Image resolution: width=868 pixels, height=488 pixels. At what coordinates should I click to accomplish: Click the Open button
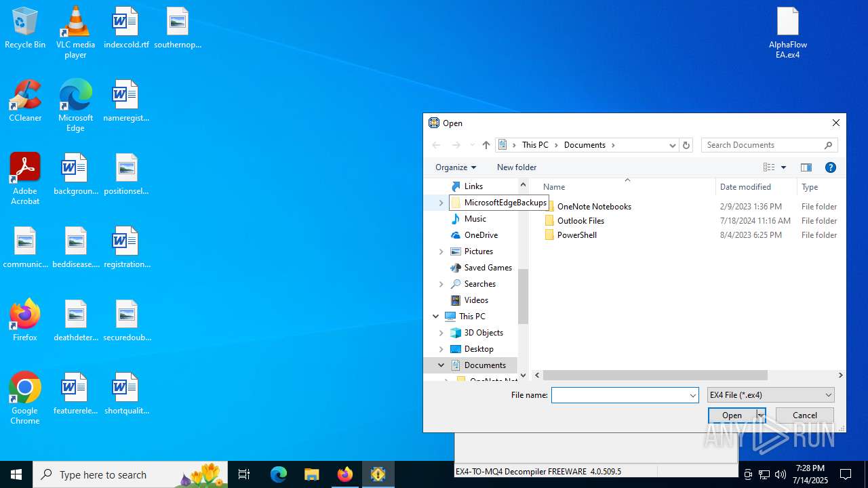(x=732, y=415)
